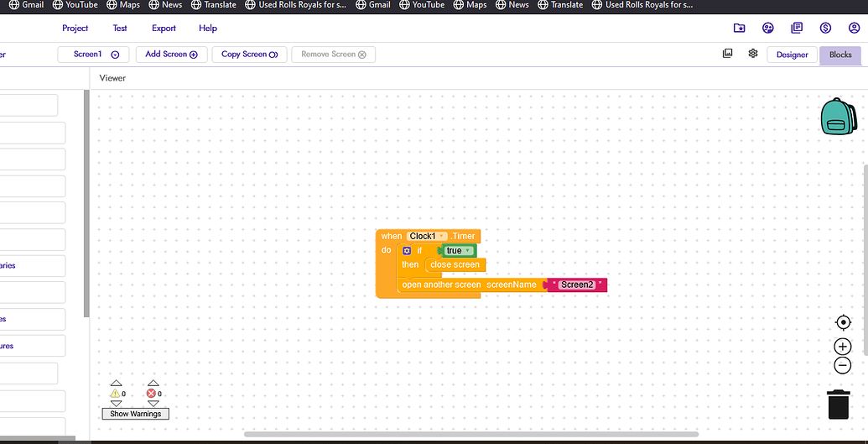
Task: Open the blue mutator gear on the if block
Action: click(x=406, y=251)
